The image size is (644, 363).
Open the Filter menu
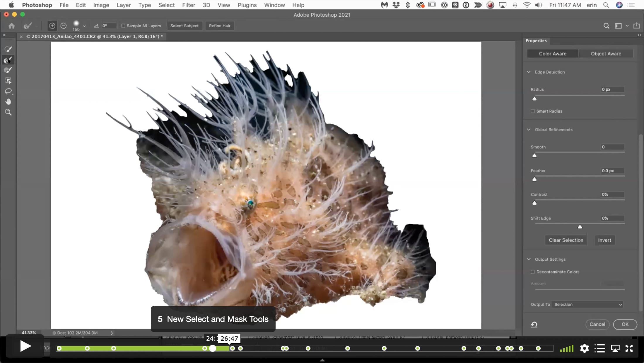(189, 5)
